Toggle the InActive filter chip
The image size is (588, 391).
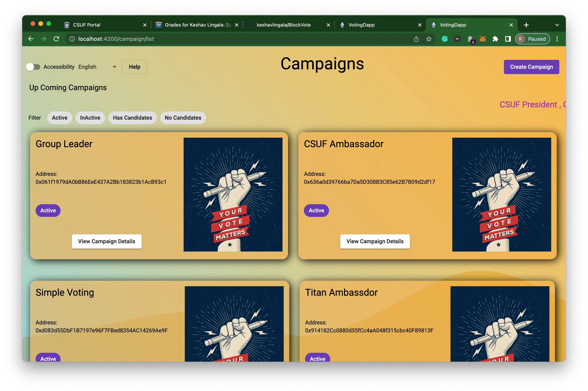tap(90, 118)
